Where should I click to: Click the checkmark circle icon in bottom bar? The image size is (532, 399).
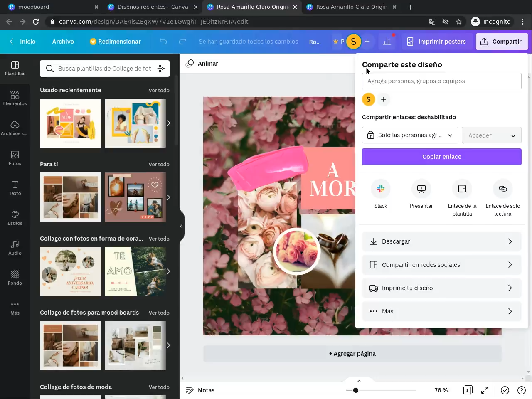pos(505,390)
